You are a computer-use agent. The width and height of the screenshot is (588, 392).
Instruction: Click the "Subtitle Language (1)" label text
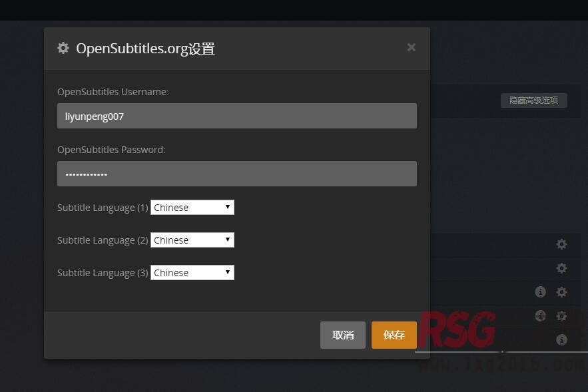pyautogui.click(x=103, y=208)
